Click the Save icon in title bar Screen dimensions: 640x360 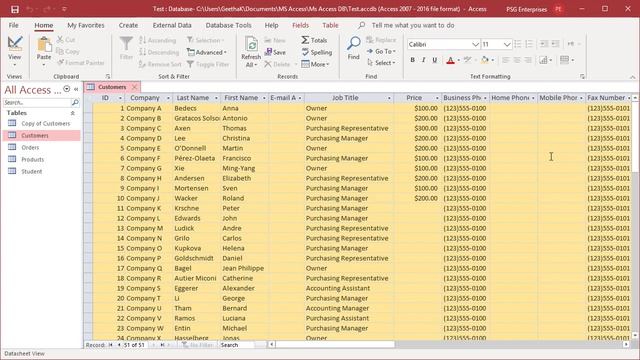click(x=15, y=9)
